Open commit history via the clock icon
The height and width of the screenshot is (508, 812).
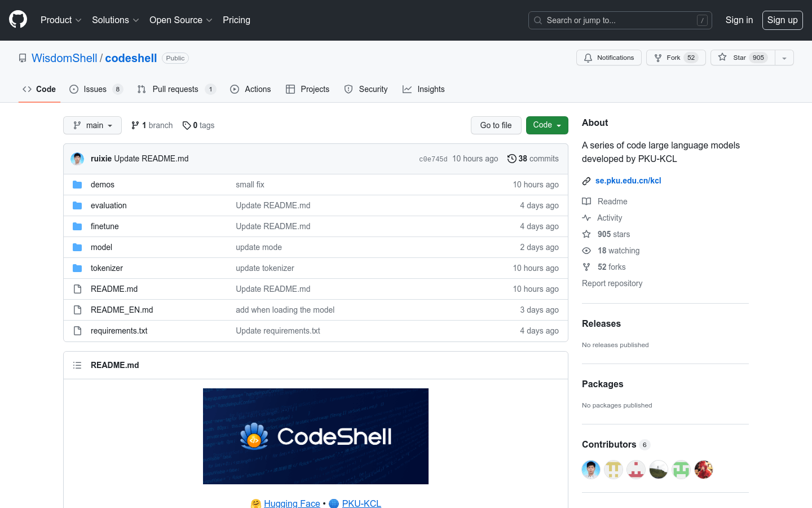tap(511, 159)
